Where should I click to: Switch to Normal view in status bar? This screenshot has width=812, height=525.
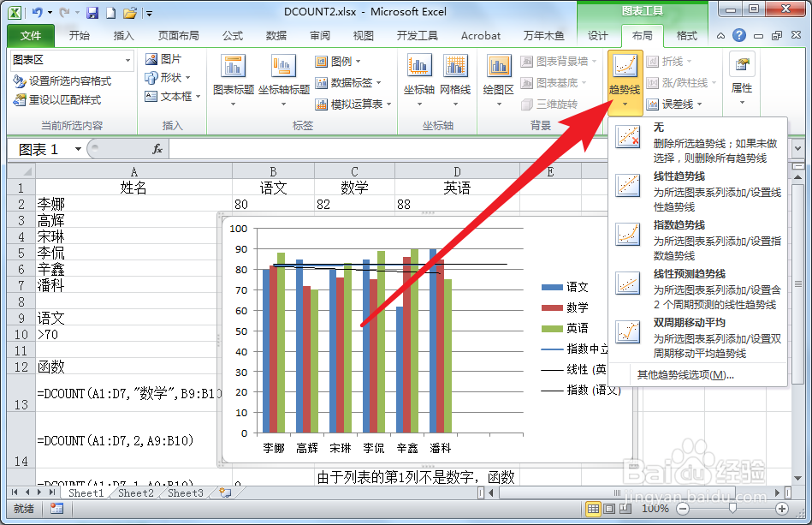(593, 509)
